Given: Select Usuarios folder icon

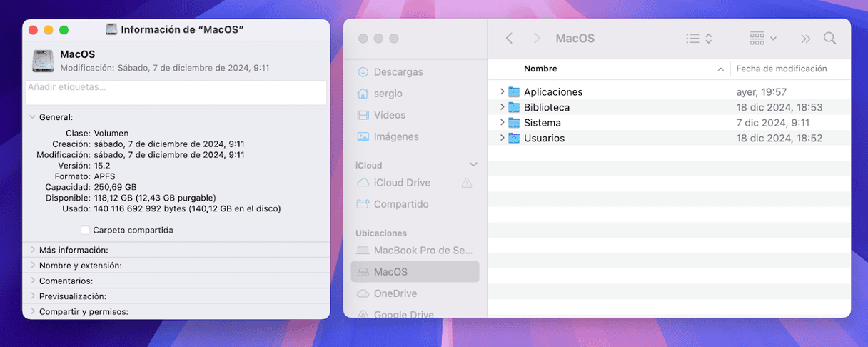Looking at the screenshot, I should [x=514, y=138].
